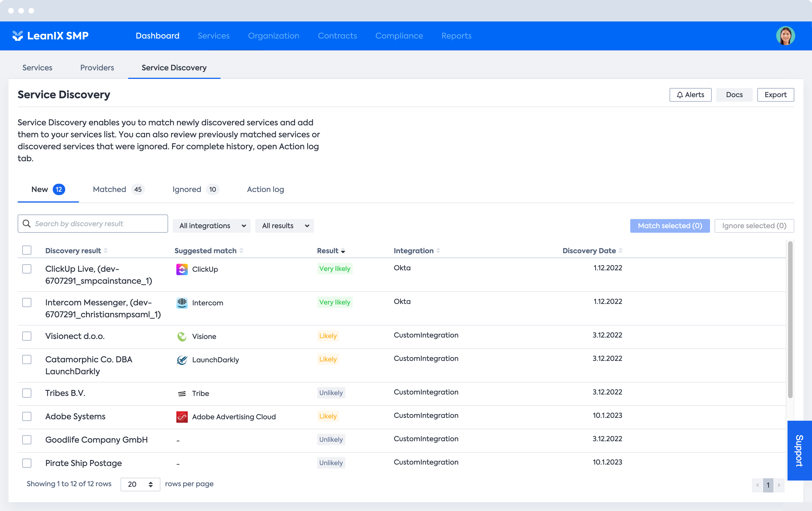This screenshot has height=511, width=812.
Task: Click page number 1 in pagination
Action: [x=768, y=485]
